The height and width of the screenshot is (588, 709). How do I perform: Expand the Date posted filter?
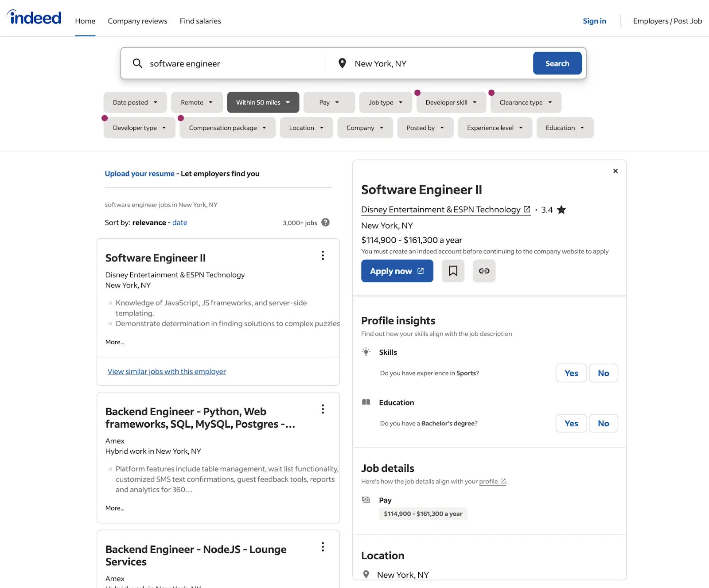[x=135, y=102]
